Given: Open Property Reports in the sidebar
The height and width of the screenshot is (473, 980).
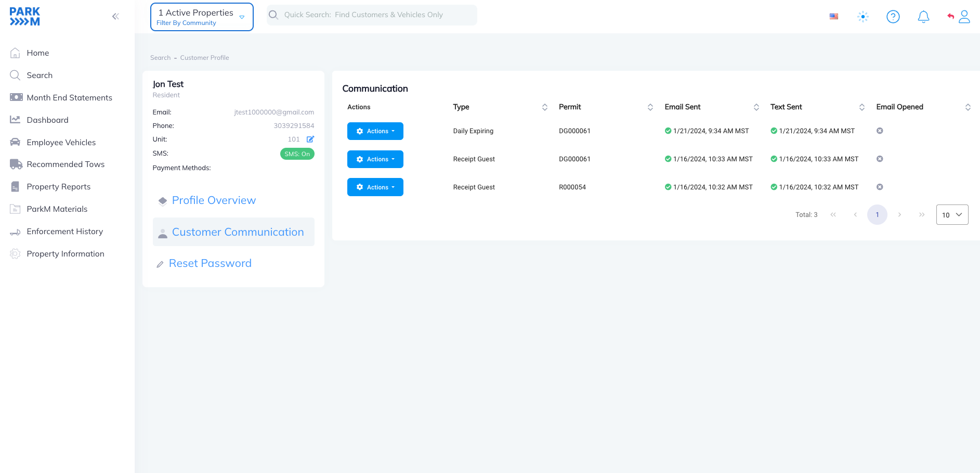Looking at the screenshot, I should [x=59, y=187].
